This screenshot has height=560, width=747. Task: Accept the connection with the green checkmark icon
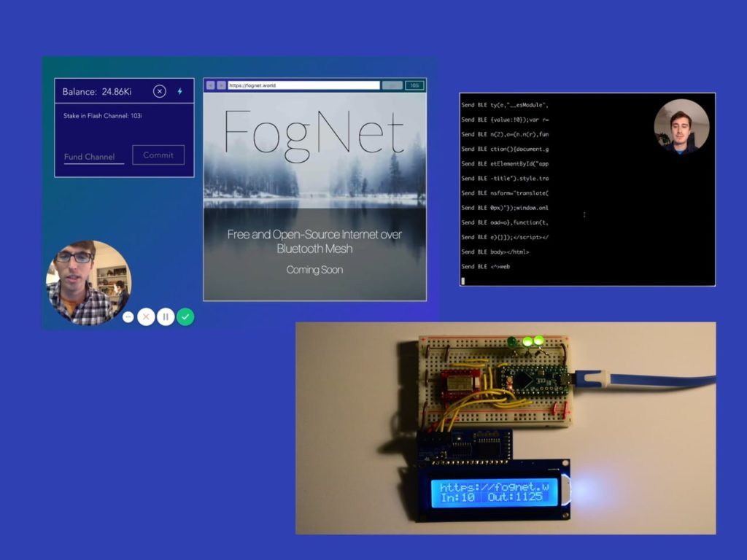point(185,316)
